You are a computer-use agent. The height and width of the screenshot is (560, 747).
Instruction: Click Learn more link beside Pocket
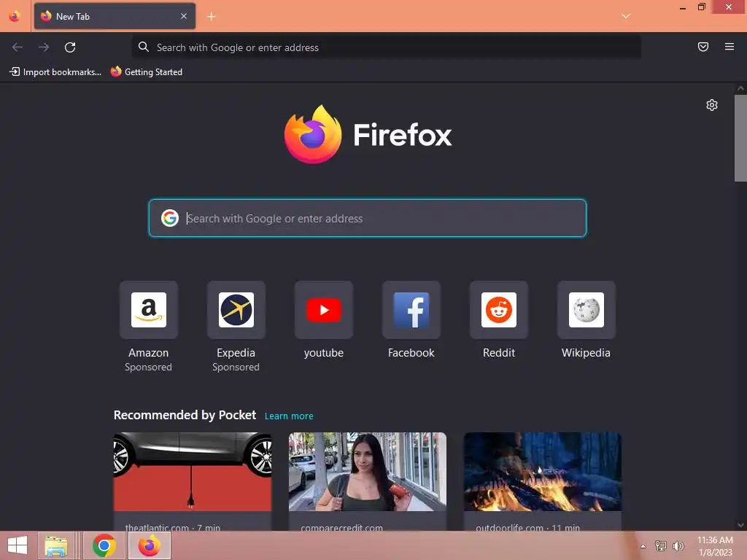coord(289,416)
